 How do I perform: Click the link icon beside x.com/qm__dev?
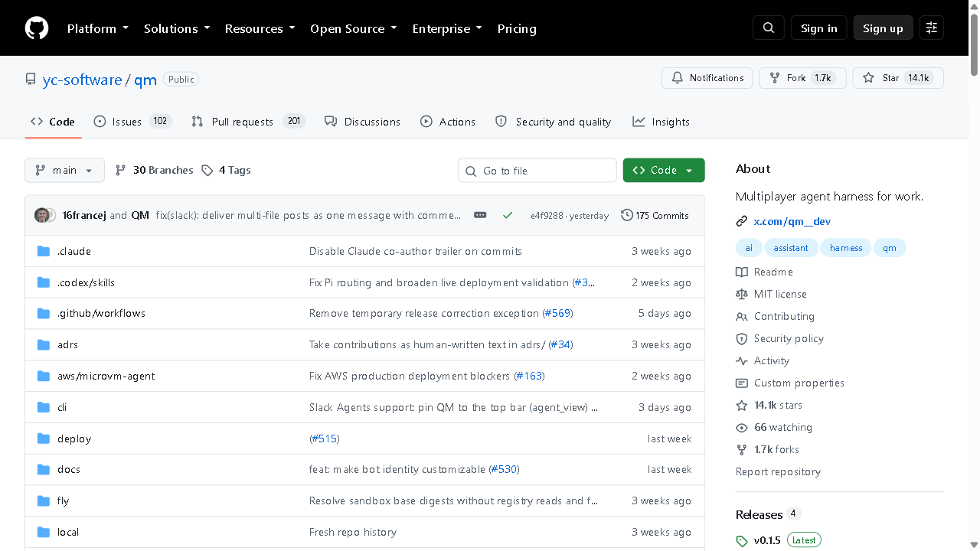(741, 221)
